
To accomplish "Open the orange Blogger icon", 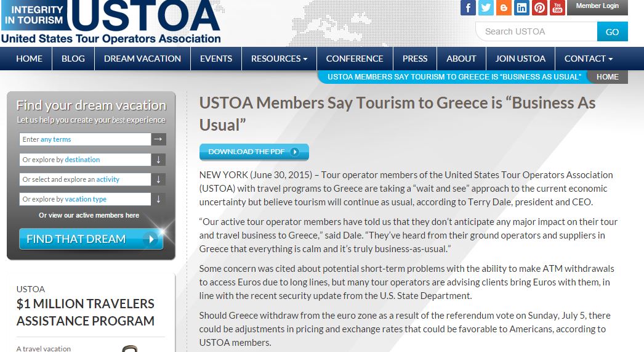I will pos(504,7).
